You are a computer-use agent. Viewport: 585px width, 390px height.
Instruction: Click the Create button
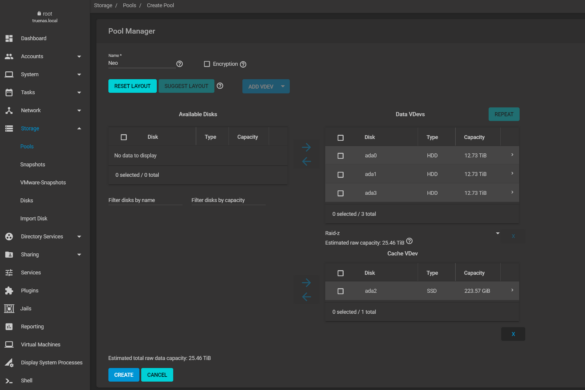click(123, 375)
